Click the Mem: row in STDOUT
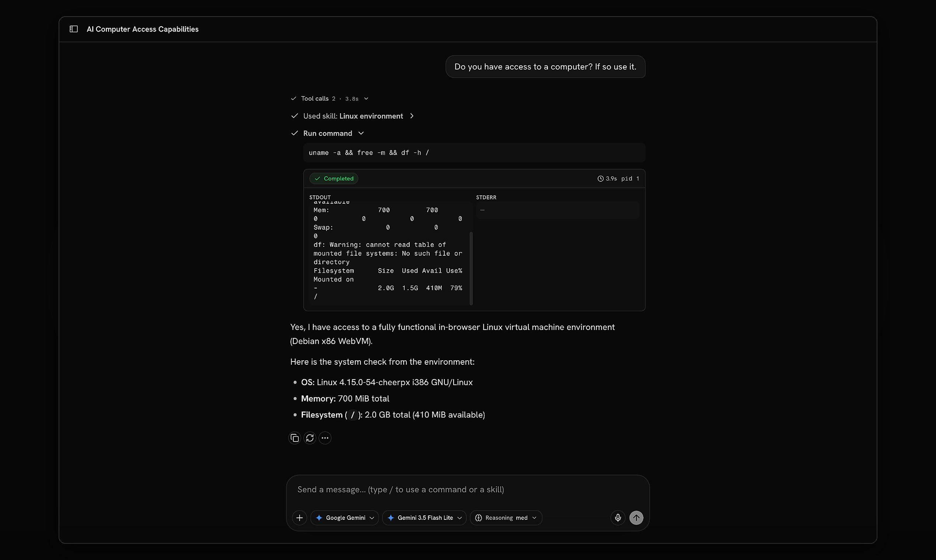 point(376,210)
